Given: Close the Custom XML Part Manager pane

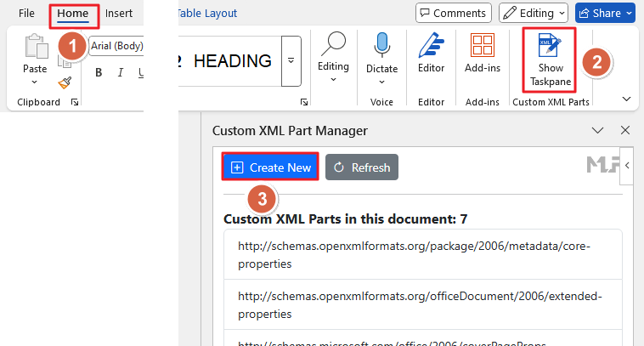Looking at the screenshot, I should (x=625, y=130).
